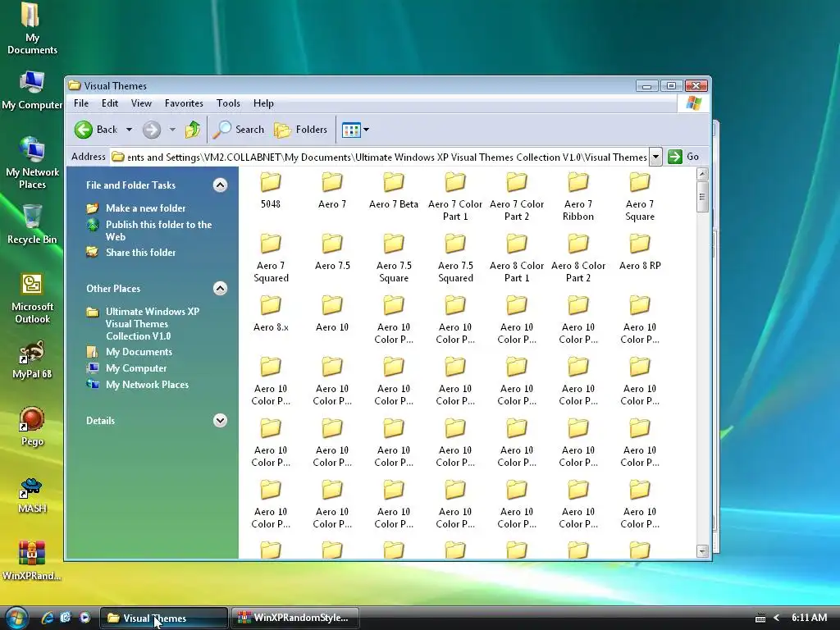Expand the Details section
840x630 pixels.
220,421
